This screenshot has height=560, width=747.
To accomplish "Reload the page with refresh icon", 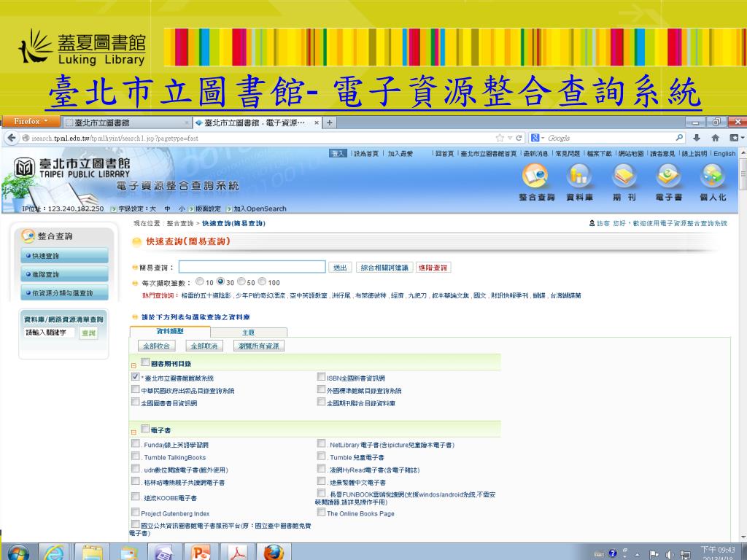I will click(x=519, y=138).
